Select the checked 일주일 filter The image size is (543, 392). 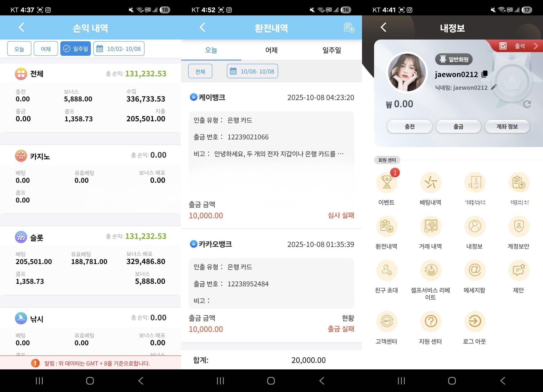point(75,49)
